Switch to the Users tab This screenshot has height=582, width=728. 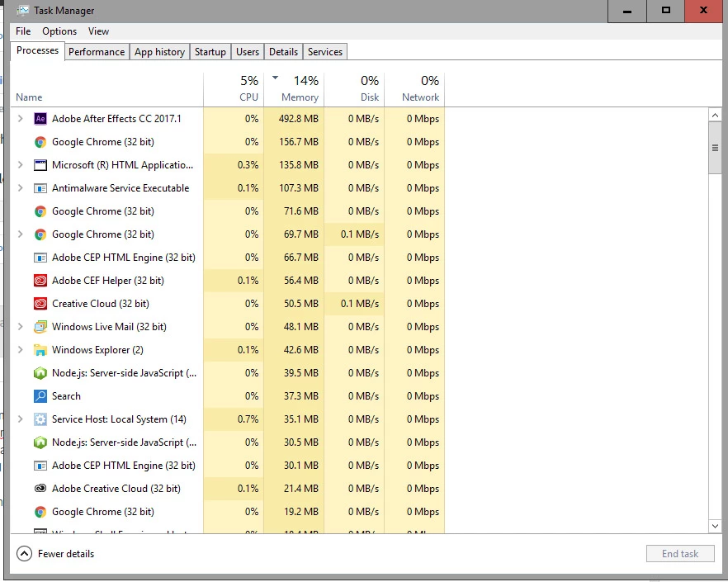[248, 51]
